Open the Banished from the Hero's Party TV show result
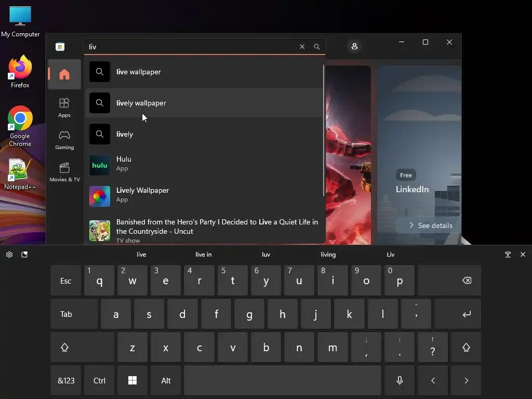 (204, 230)
